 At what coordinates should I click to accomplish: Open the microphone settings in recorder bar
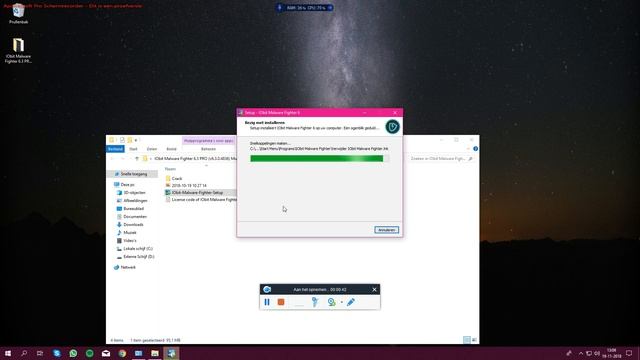[x=315, y=302]
